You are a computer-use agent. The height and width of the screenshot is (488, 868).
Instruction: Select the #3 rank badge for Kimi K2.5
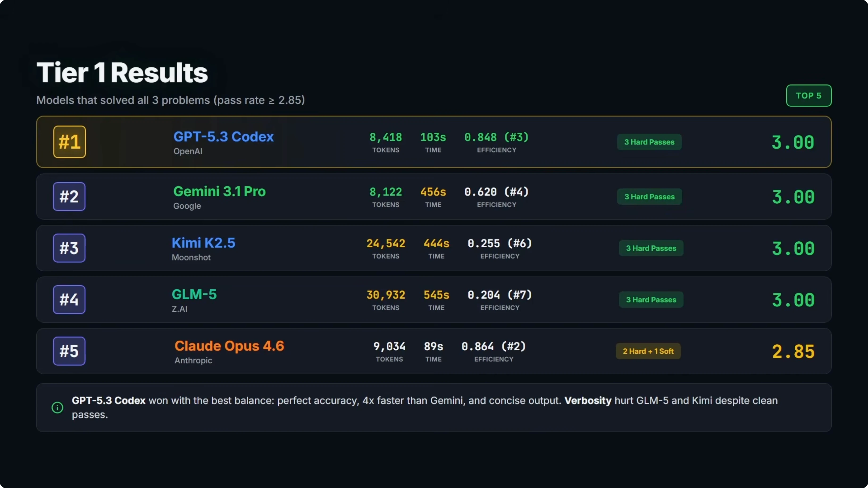point(69,248)
